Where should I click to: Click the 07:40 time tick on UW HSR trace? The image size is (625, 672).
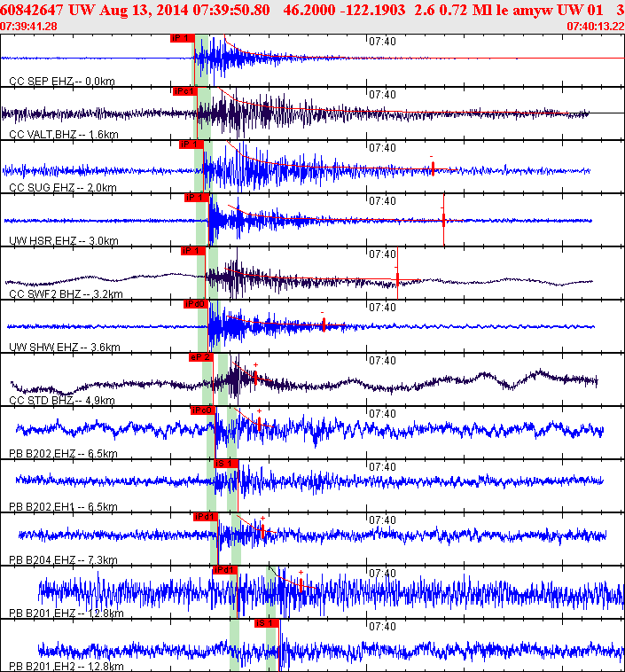[382, 201]
